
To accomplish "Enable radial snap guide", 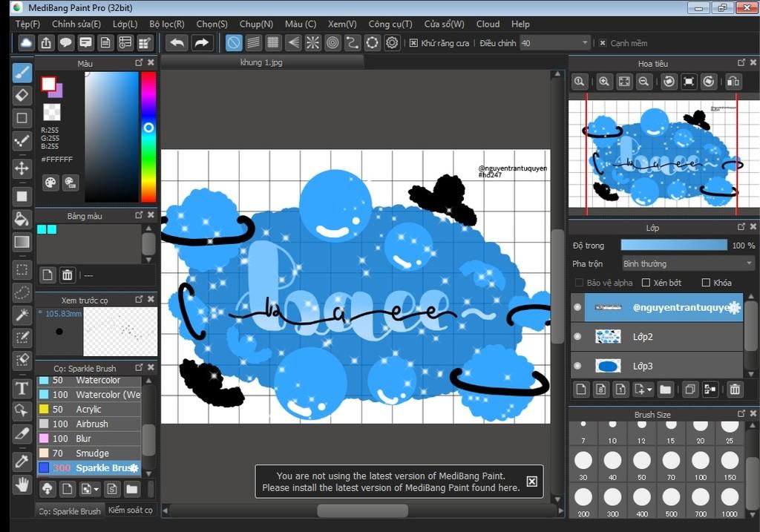I will 312,43.
